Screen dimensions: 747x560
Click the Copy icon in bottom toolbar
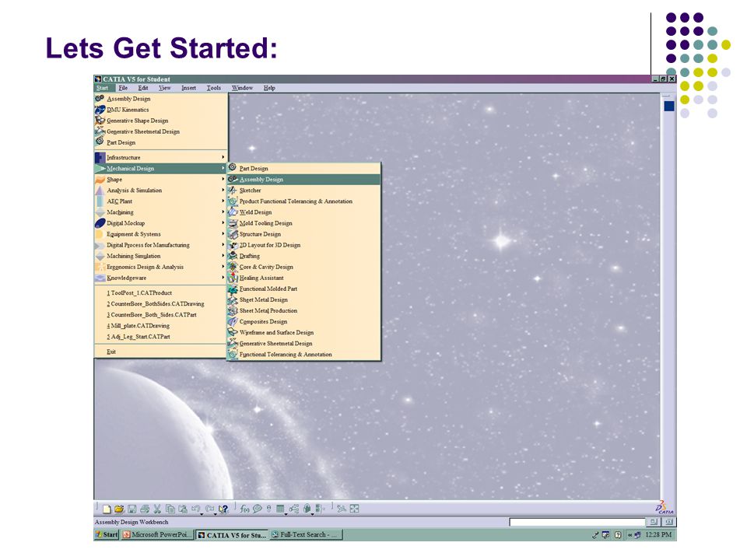[170, 509]
